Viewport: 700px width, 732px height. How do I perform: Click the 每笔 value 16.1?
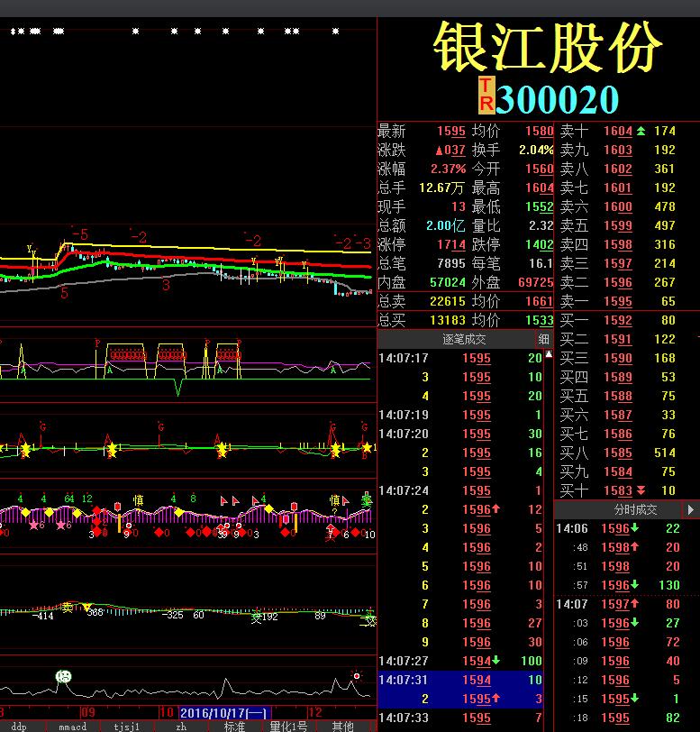pos(541,264)
